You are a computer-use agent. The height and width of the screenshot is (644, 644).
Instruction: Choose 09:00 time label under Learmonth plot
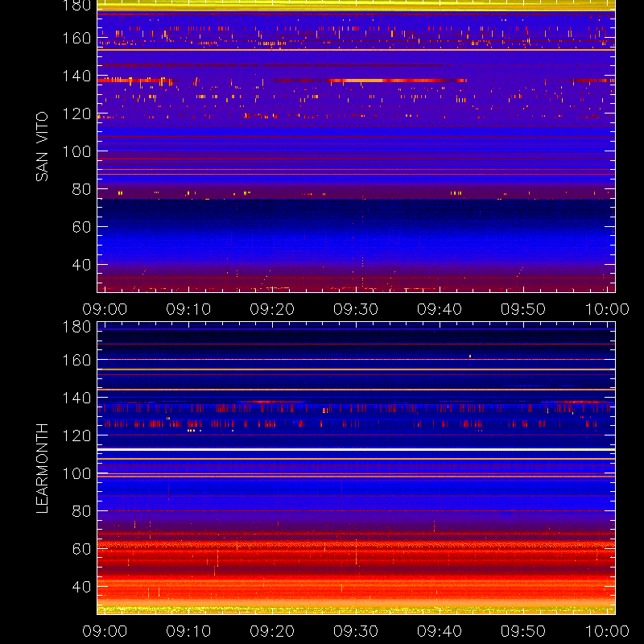click(105, 631)
